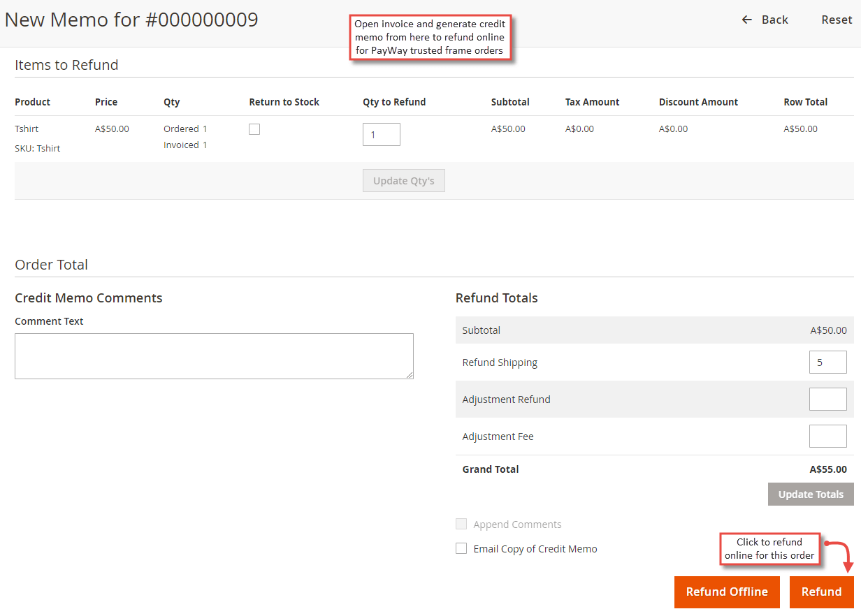This screenshot has width=861, height=616.
Task: Click the Discount Amount column header
Action: (699, 102)
